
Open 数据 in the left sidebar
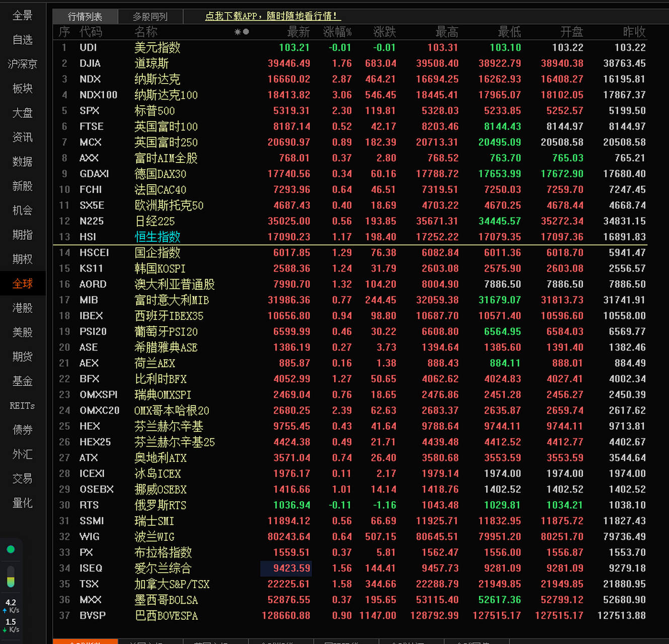tap(23, 162)
